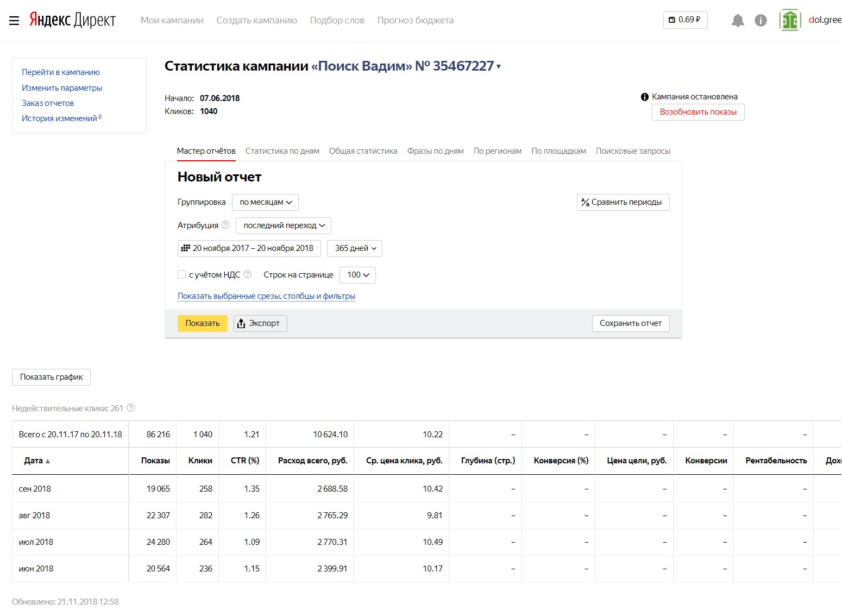Click the total spend 10 624.10

(x=330, y=435)
